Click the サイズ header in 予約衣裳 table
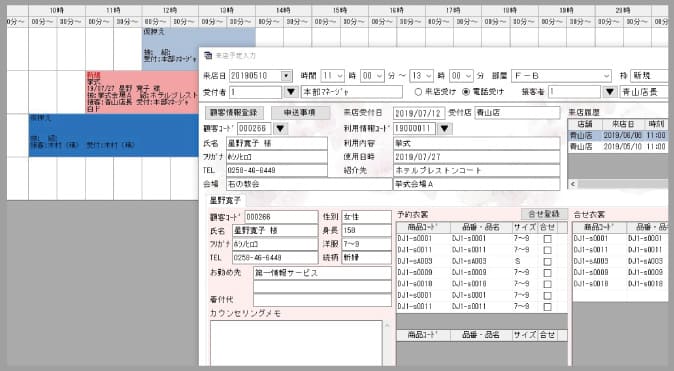This screenshot has height=371, width=674. click(524, 227)
